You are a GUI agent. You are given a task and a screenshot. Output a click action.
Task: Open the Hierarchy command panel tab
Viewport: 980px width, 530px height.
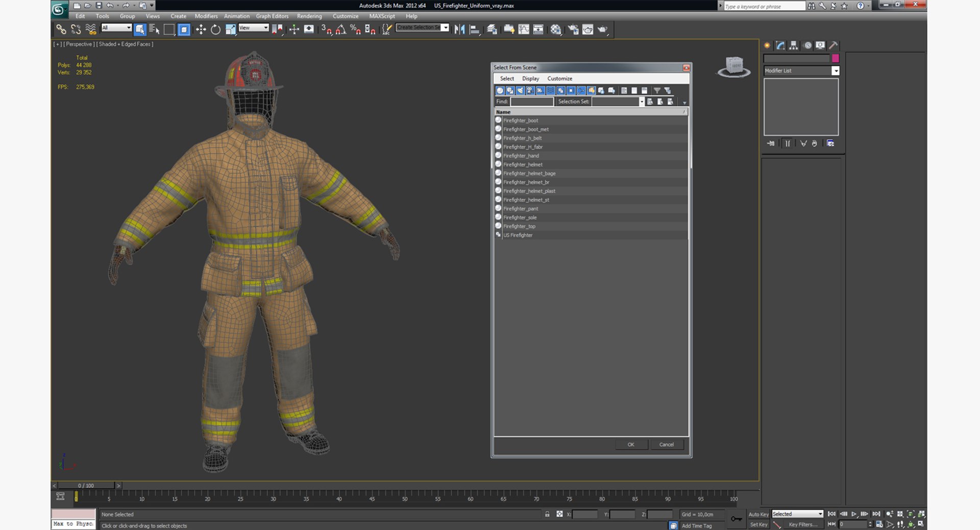pos(794,45)
